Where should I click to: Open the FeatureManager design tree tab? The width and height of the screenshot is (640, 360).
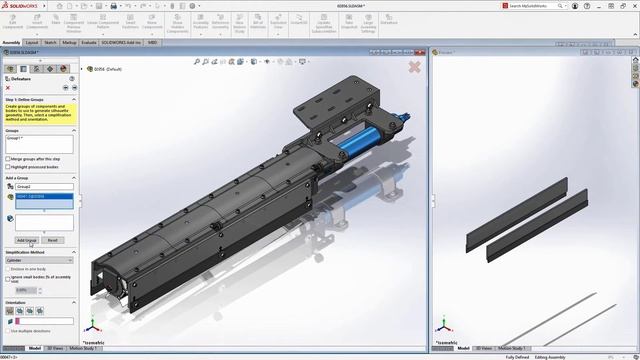(x=11, y=69)
